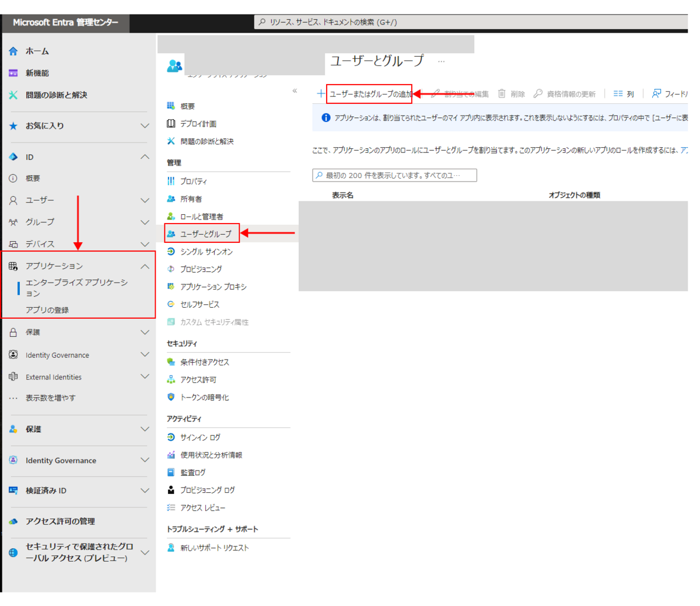Click the 削除 trash icon
Viewport: 700px width, 606px height.
click(502, 93)
